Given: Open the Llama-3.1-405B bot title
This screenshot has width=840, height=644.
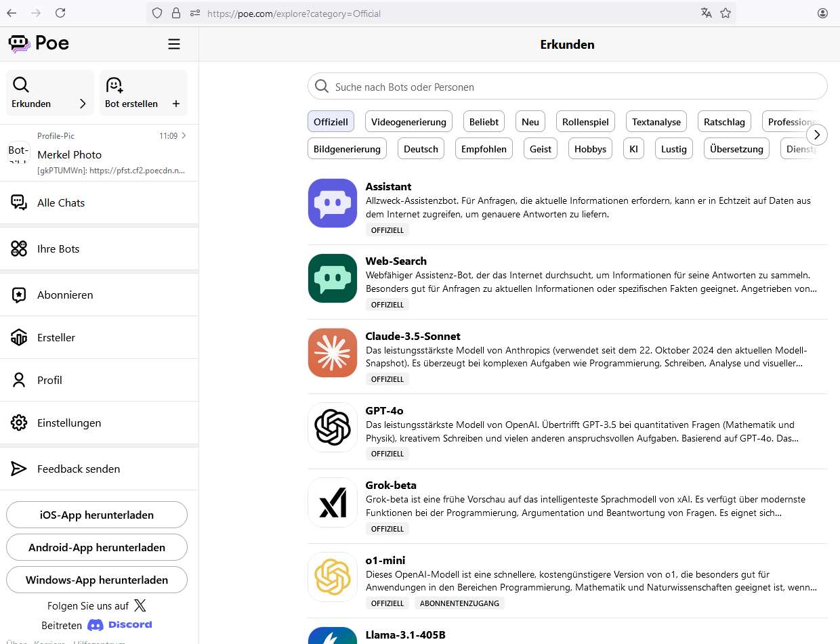Looking at the screenshot, I should (x=406, y=635).
